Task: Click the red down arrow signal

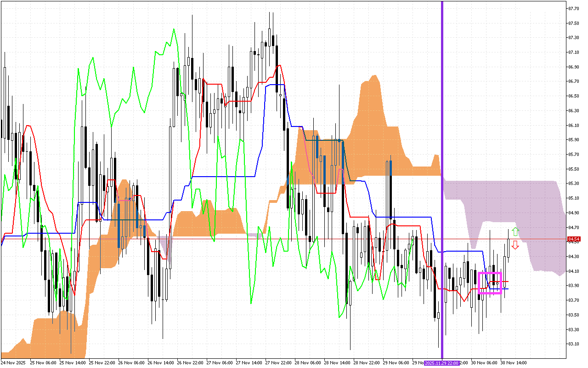Action: (x=515, y=245)
